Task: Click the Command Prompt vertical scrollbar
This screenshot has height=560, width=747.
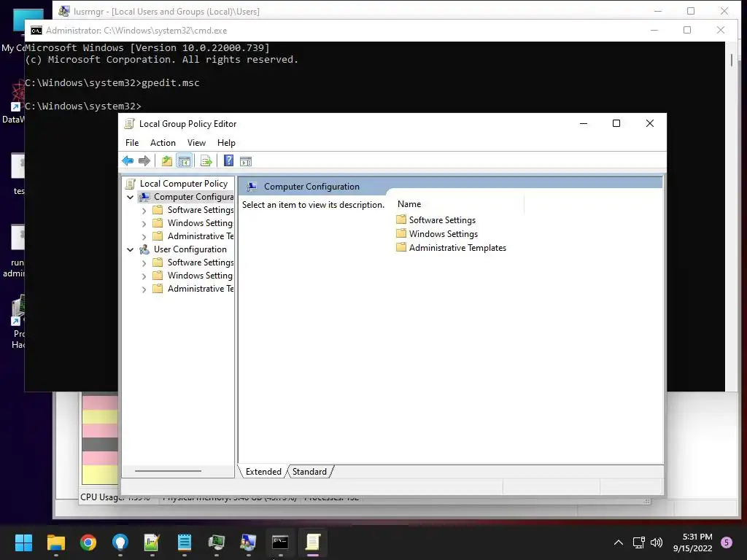Action: (731, 60)
